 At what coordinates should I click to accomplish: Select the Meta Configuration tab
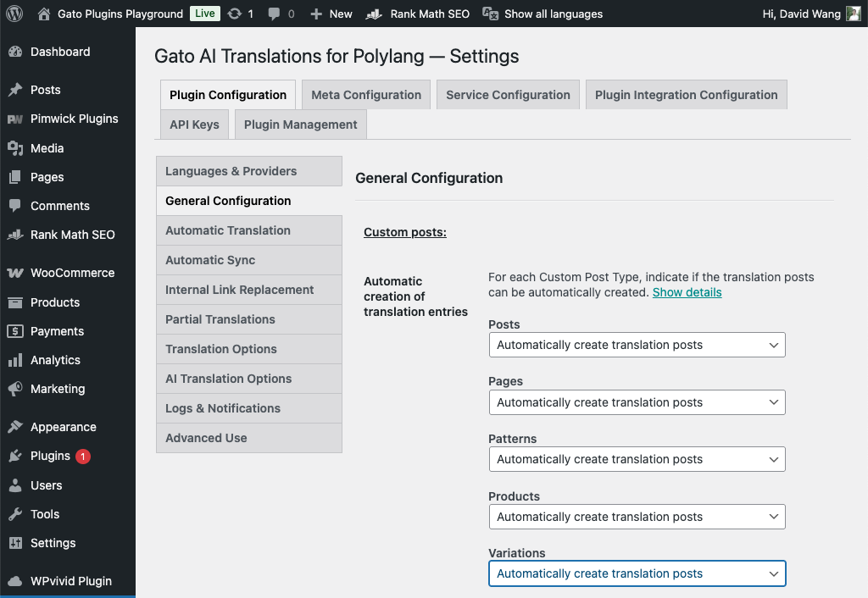[365, 94]
